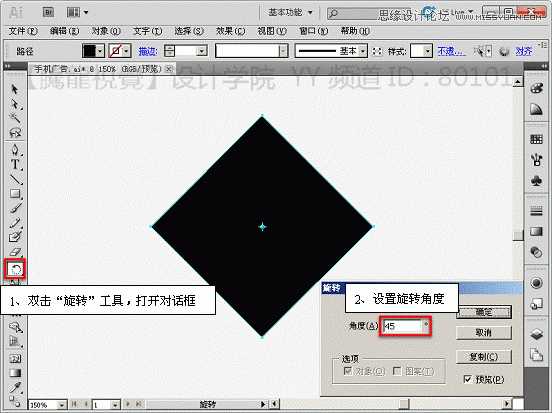Screen dimensions: 552x413
Task: Select the Rotate tool in toolbox
Action: [x=15, y=269]
